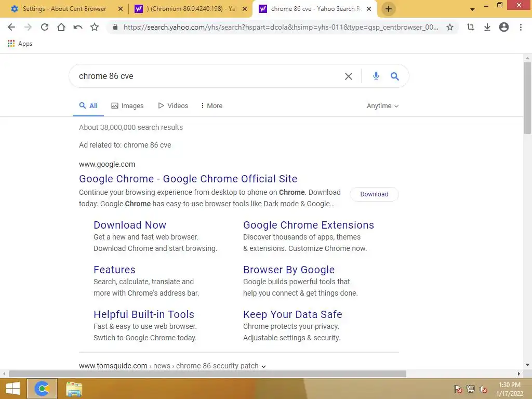
Task: Switch to Settings - About Cent Browser tab
Action: coord(64,9)
